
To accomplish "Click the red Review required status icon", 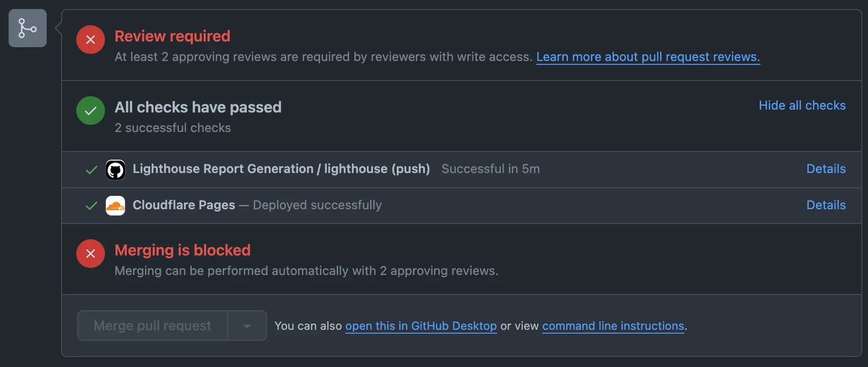I will click(x=90, y=40).
